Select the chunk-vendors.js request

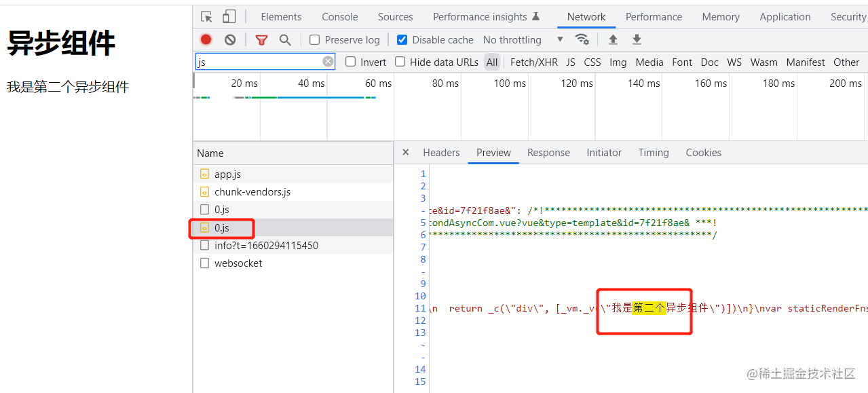(293, 192)
